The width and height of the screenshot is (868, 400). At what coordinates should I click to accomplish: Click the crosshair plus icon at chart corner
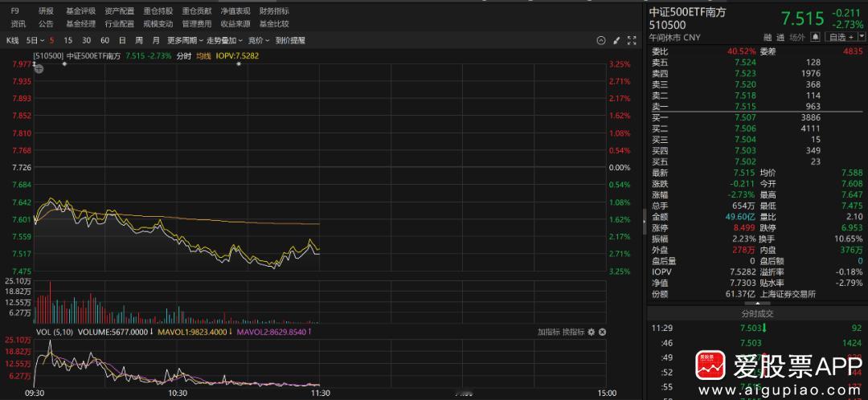pos(39,69)
